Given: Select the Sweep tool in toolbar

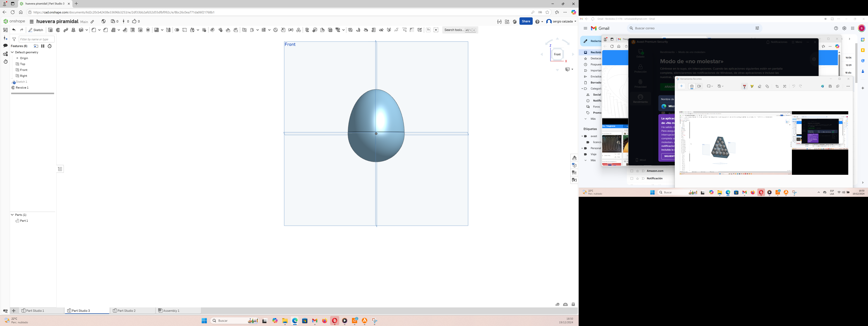Looking at the screenshot, I should point(66,30).
